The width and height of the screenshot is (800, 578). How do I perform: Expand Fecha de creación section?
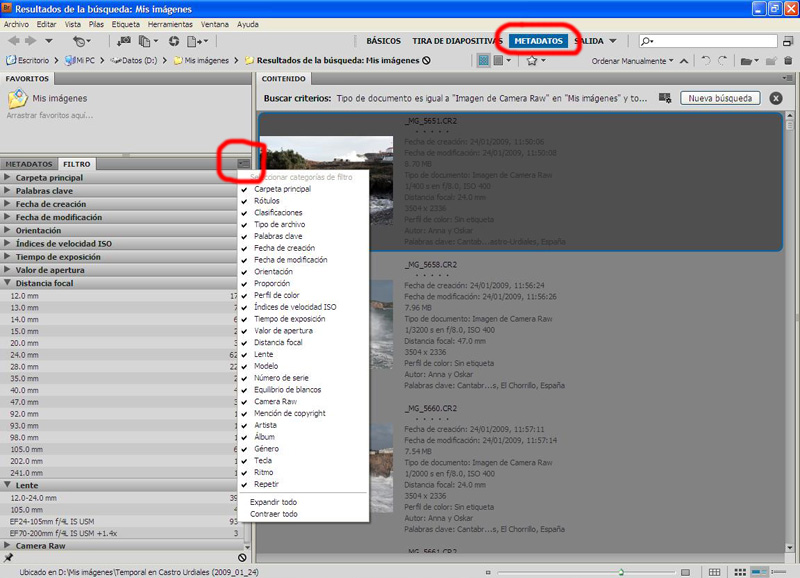[x=7, y=204]
